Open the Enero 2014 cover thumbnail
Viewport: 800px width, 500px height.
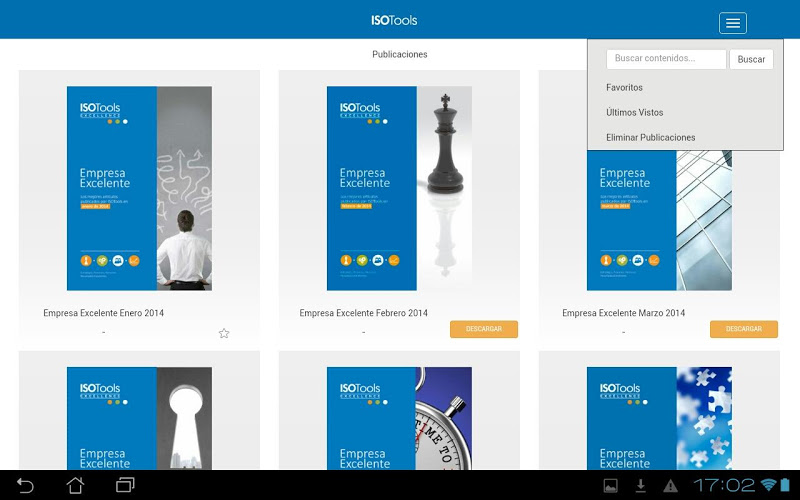(x=139, y=188)
